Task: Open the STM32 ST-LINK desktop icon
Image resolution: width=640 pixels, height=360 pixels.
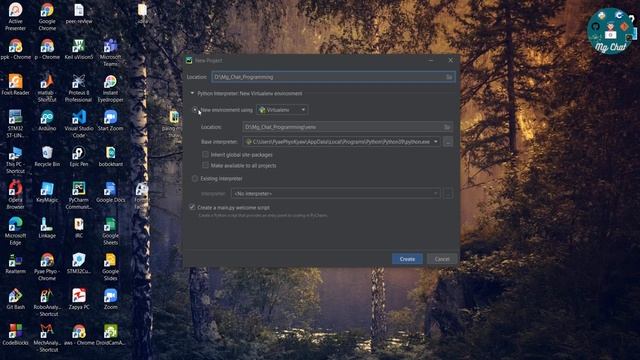Action: point(16,124)
